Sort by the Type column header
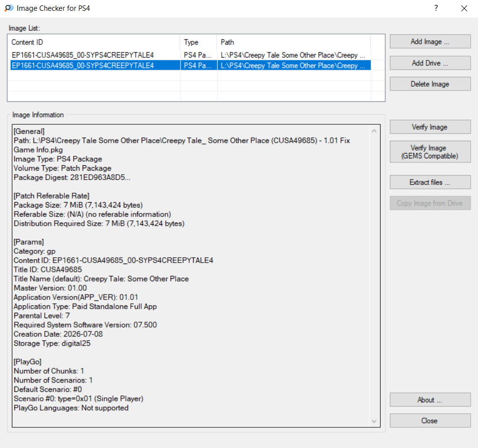Viewport: 478px width, 448px height. [199, 42]
